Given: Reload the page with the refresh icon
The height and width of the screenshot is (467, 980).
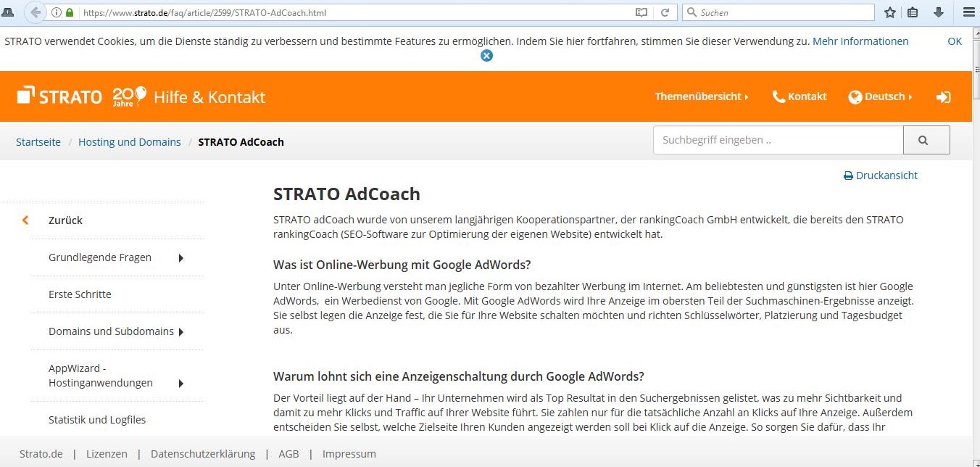Looking at the screenshot, I should point(665,12).
